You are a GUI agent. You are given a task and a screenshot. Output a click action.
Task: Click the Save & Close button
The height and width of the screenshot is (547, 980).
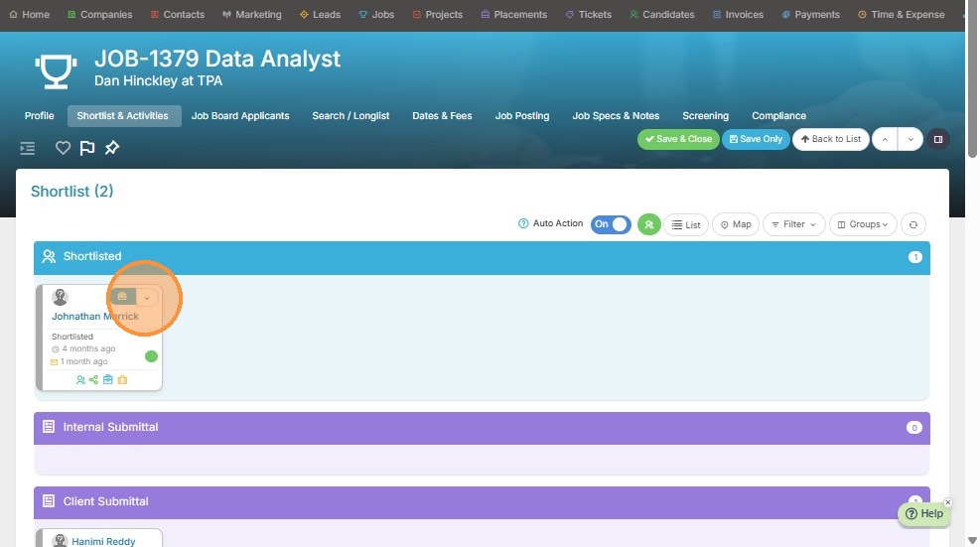(x=678, y=139)
